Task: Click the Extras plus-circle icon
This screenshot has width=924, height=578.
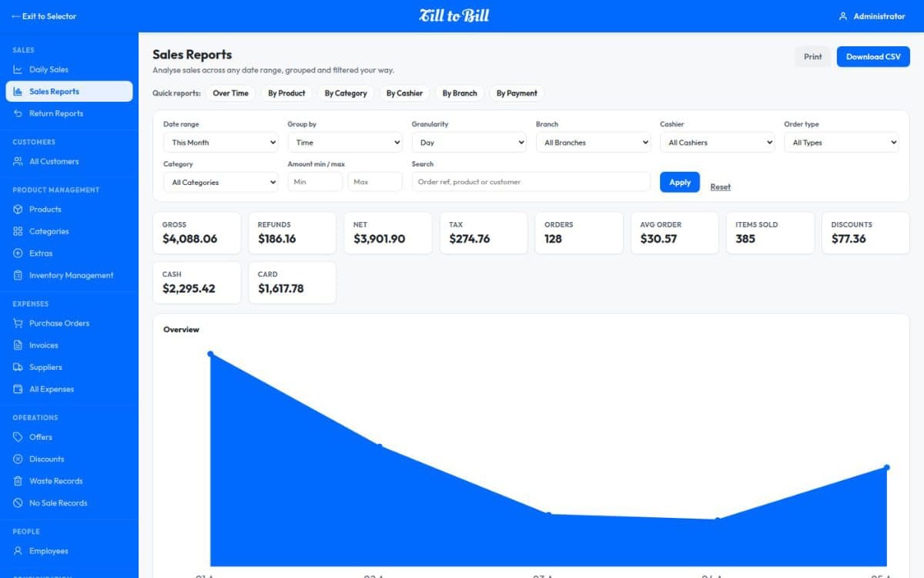Action: pyautogui.click(x=18, y=253)
